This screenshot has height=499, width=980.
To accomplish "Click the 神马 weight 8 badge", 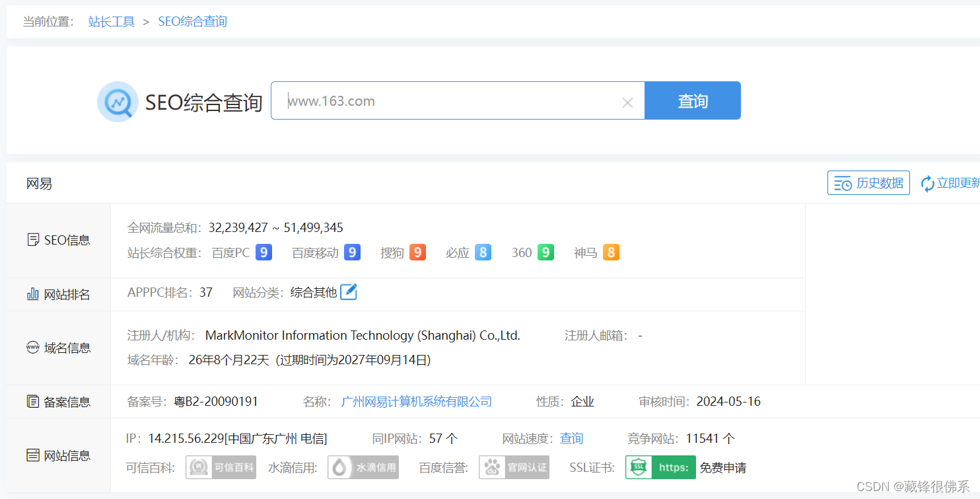I will [x=611, y=252].
